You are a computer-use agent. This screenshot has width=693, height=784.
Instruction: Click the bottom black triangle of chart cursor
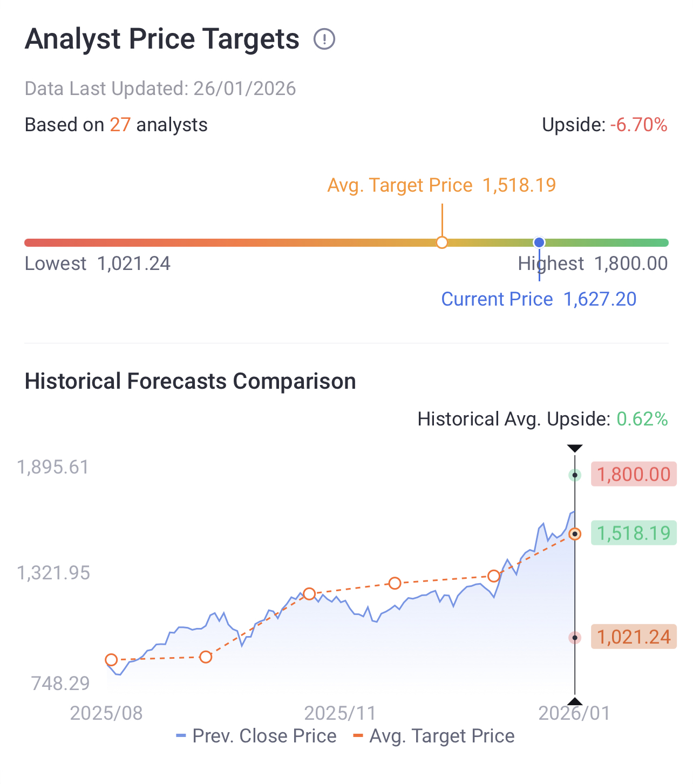click(575, 701)
